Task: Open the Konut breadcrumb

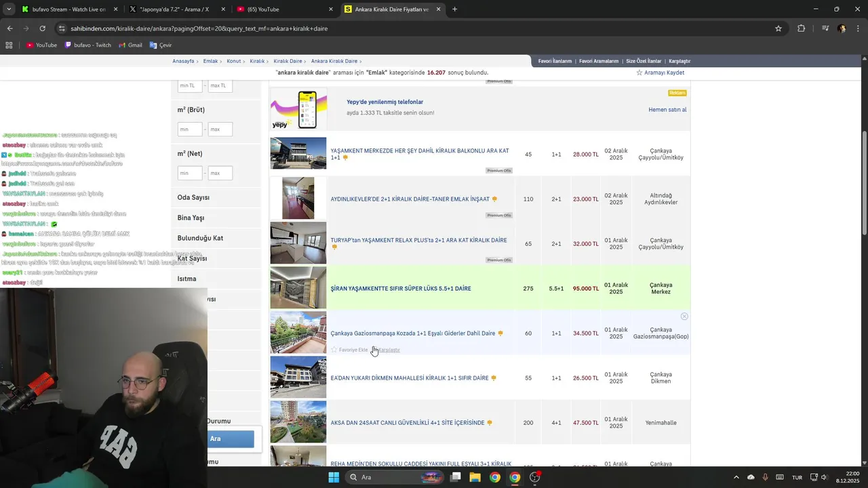Action: click(x=233, y=61)
